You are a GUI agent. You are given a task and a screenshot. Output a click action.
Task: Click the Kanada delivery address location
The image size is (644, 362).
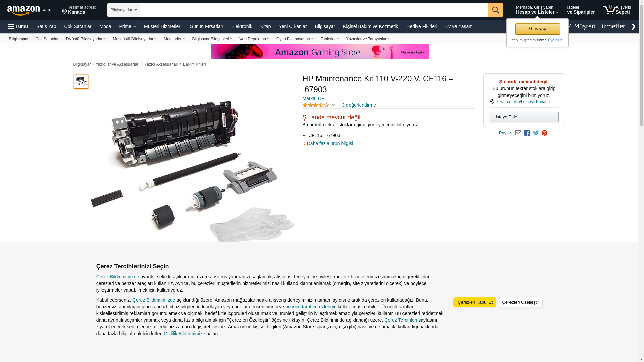[79, 10]
